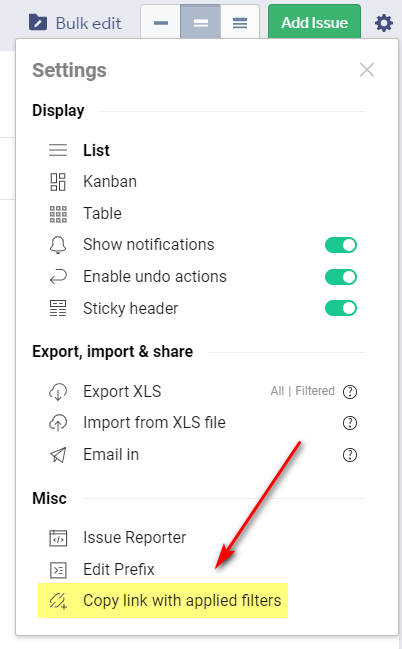Turn off Sticky header toggle
The image size is (402, 649).
coord(341,308)
